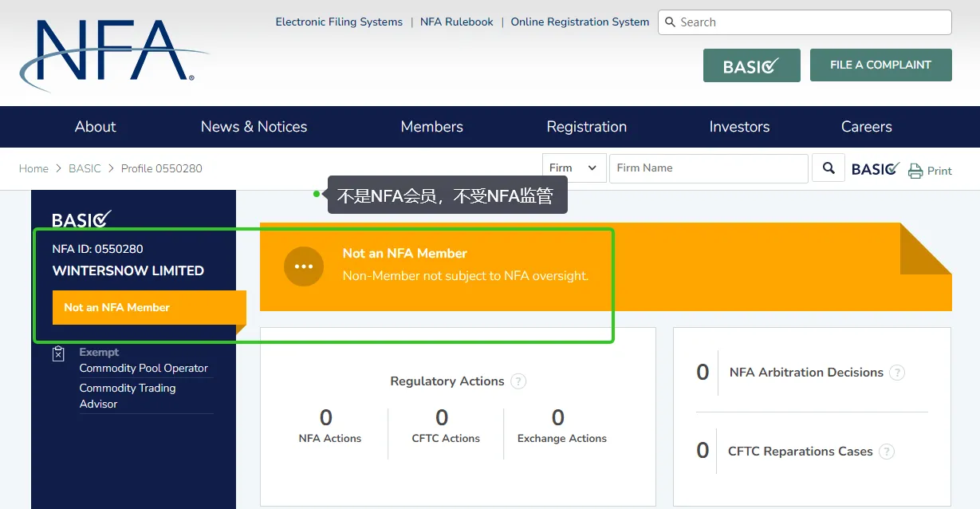Screen dimensions: 980x509
Task: Click the three-dot status icon in the orange banner
Action: pyautogui.click(x=304, y=266)
